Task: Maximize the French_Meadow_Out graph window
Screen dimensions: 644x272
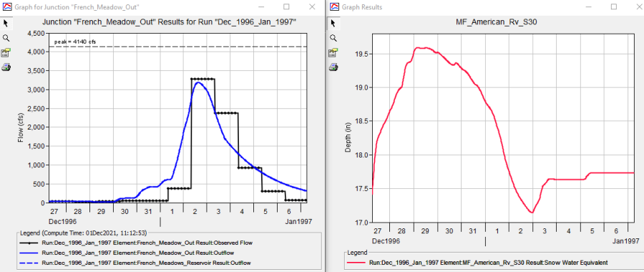Action: click(x=286, y=7)
